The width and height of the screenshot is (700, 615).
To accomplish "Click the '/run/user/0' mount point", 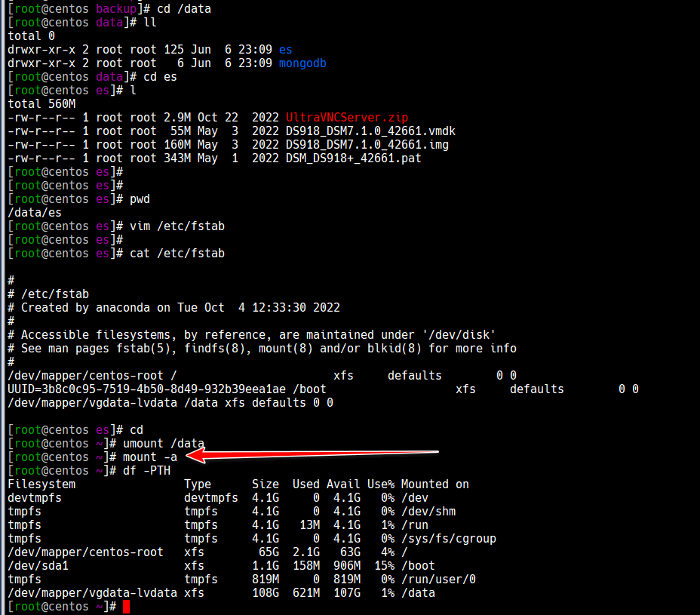I will click(438, 580).
